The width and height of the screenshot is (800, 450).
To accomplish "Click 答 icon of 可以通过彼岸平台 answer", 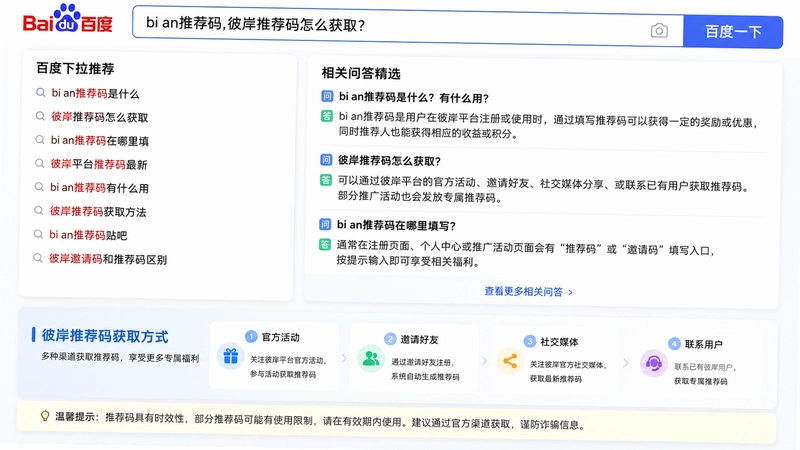I will tap(326, 180).
